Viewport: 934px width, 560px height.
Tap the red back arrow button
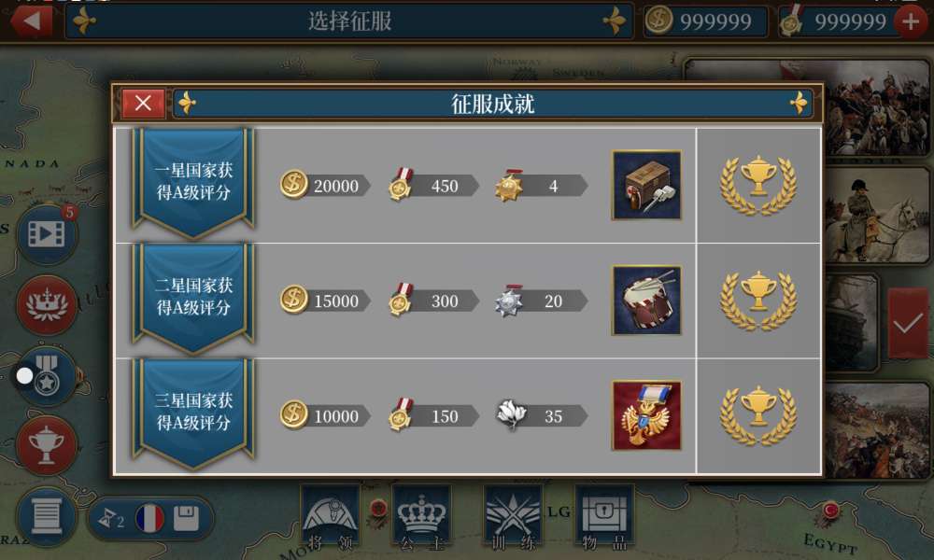click(31, 21)
